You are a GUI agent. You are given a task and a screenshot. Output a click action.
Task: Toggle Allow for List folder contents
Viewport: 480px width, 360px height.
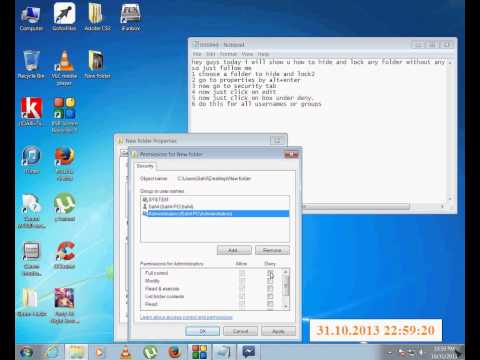(242, 296)
